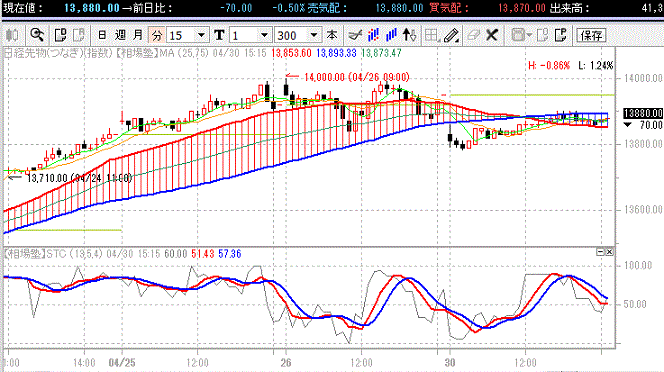Open the bar count dropdown showing 300
This screenshot has height=372, width=664.
[x=314, y=35]
